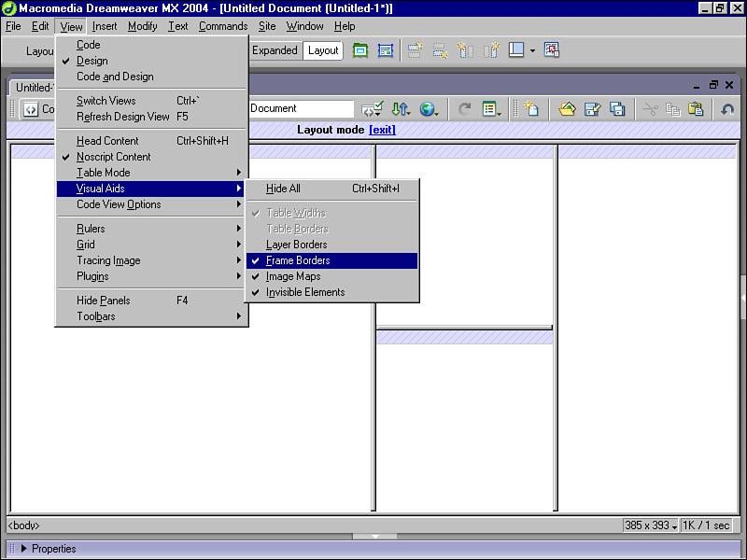The width and height of the screenshot is (747, 560).
Task: Click the Layout Table icon
Action: pos(360,50)
